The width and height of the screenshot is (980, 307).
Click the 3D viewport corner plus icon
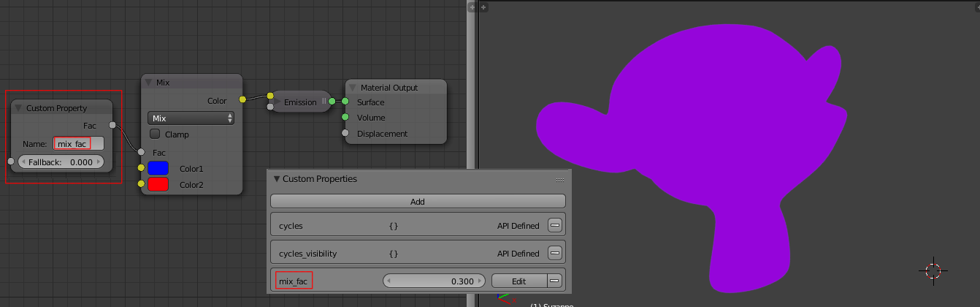coord(483,7)
